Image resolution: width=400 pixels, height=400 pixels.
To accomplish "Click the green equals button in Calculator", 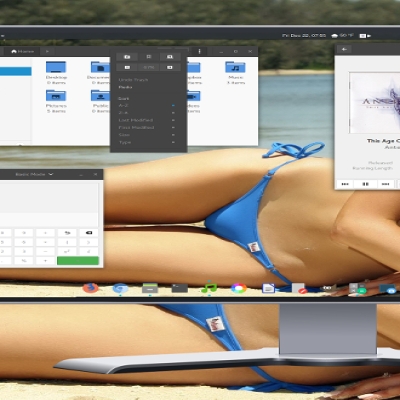I will tap(78, 261).
